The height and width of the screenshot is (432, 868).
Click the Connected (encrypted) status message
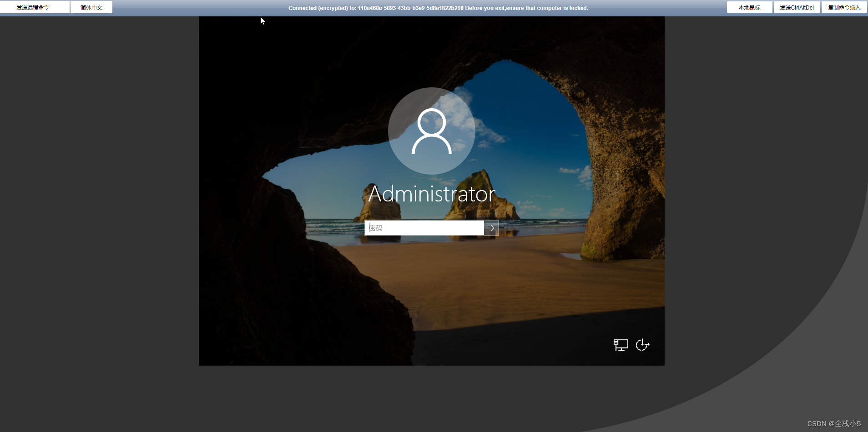click(438, 8)
